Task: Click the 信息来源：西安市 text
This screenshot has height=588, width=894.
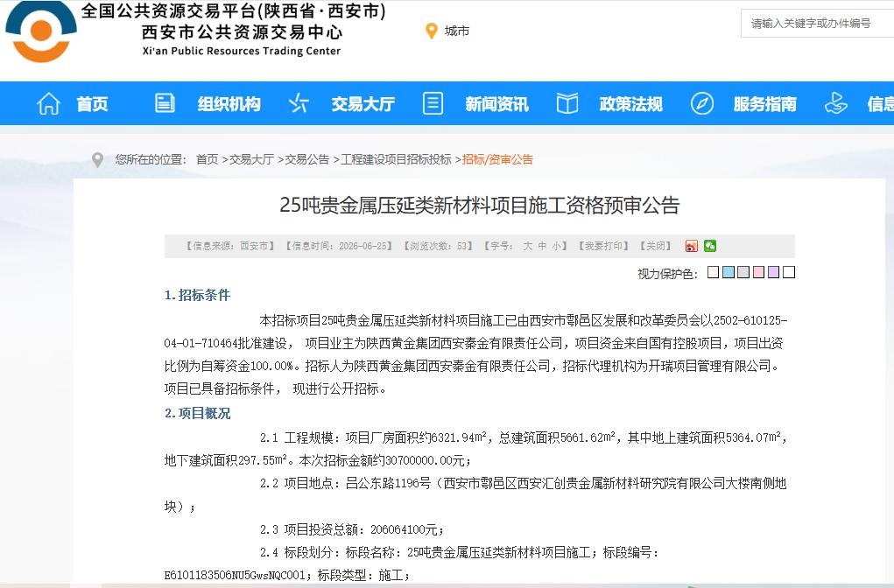Action: pyautogui.click(x=230, y=246)
